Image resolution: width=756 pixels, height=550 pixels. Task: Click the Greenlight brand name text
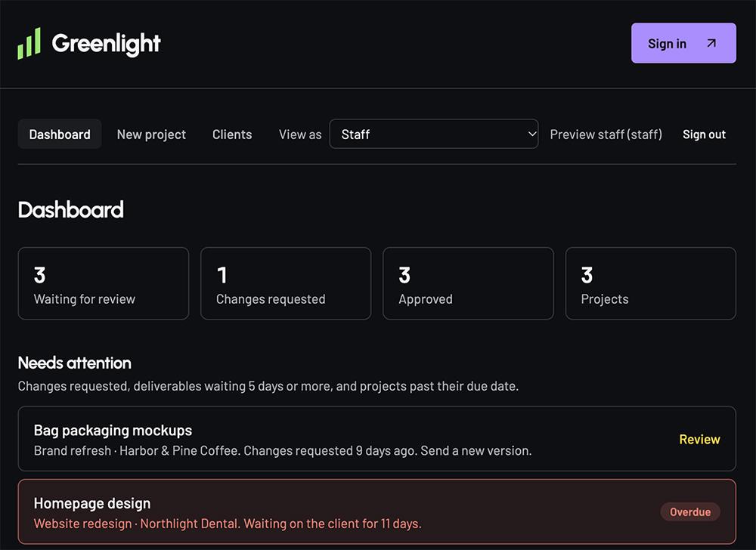[106, 44]
